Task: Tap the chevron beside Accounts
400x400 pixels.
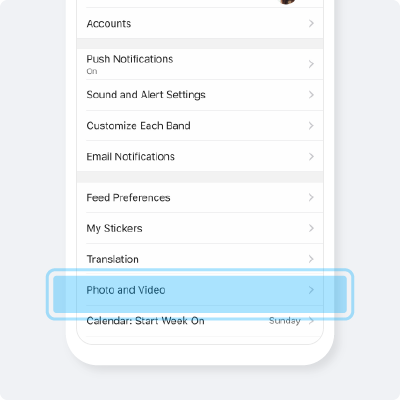Action: tap(311, 23)
